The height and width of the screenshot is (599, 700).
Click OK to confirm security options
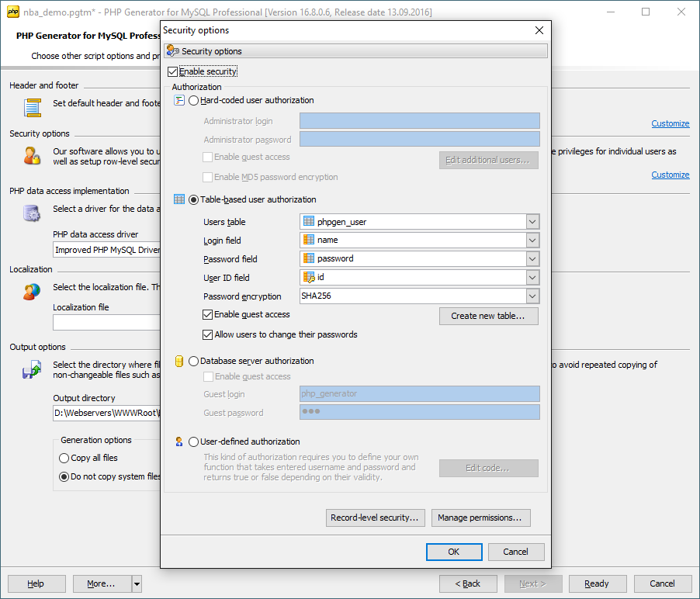[x=453, y=552]
